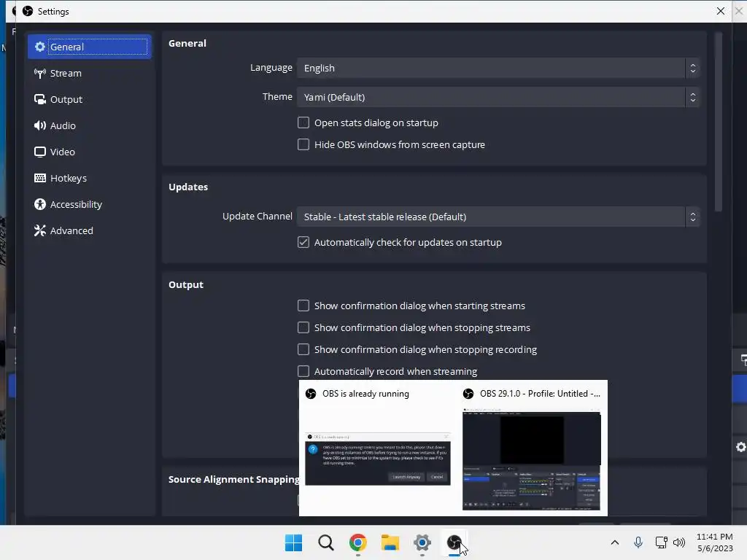Click OBS logo in OBS 29.1.0 preview title
The height and width of the screenshot is (560, 747).
pyautogui.click(x=468, y=394)
